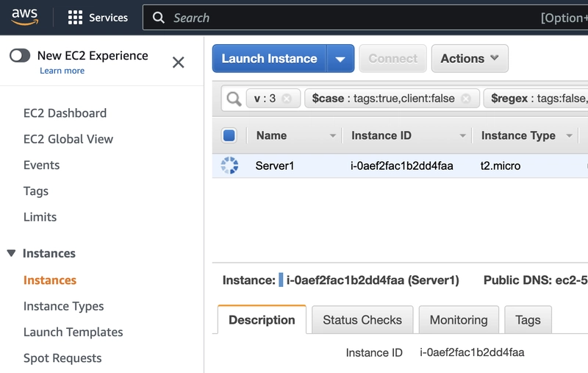
Task: Switch to the Status Checks tab
Action: pyautogui.click(x=362, y=320)
